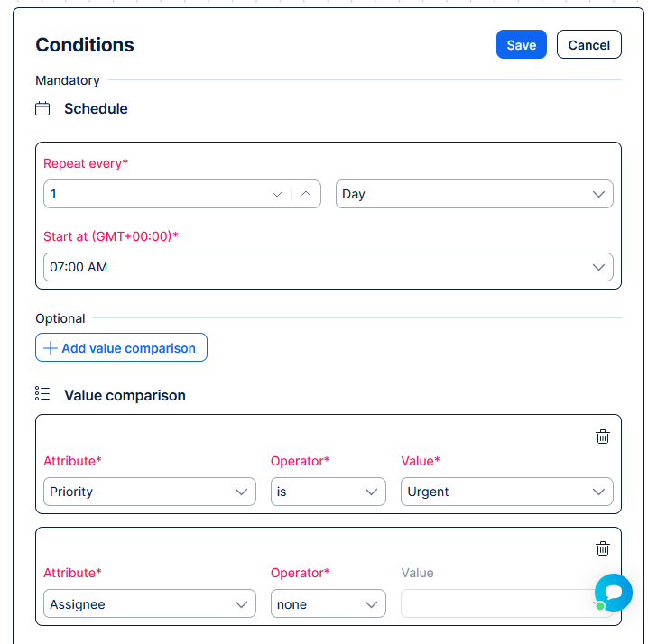Open the Assignee attribute dropdown
Viewport: 648px width, 644px height.
coord(149,604)
